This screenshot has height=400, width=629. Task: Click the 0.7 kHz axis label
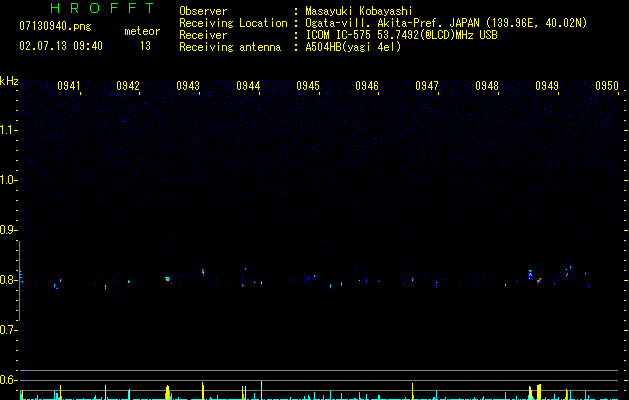click(8, 330)
